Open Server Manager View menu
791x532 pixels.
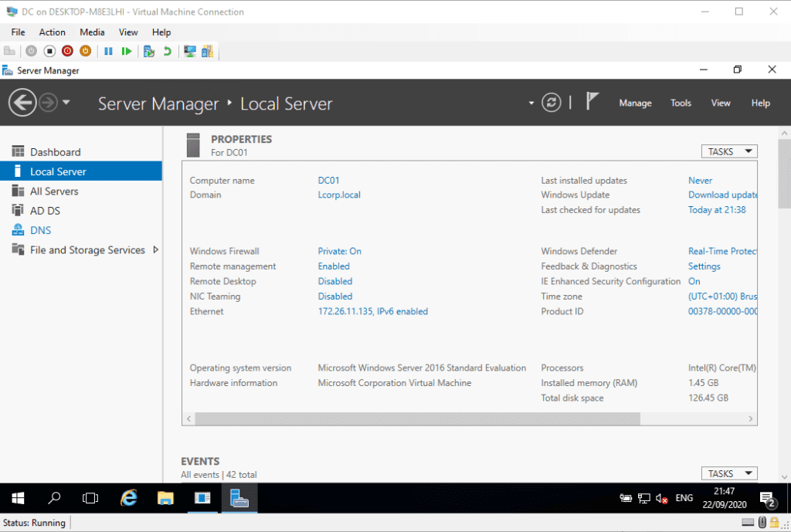pos(721,103)
